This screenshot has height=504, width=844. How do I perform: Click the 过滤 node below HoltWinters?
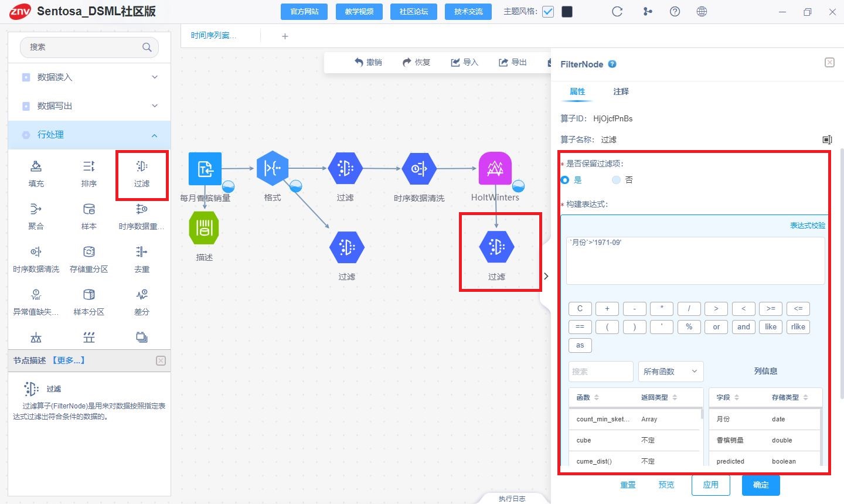tap(496, 247)
